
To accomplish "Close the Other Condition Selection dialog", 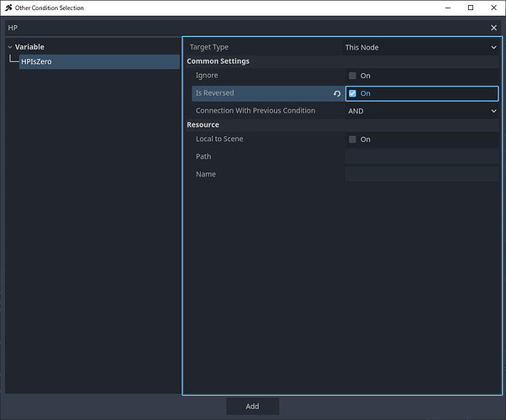I will [x=493, y=8].
